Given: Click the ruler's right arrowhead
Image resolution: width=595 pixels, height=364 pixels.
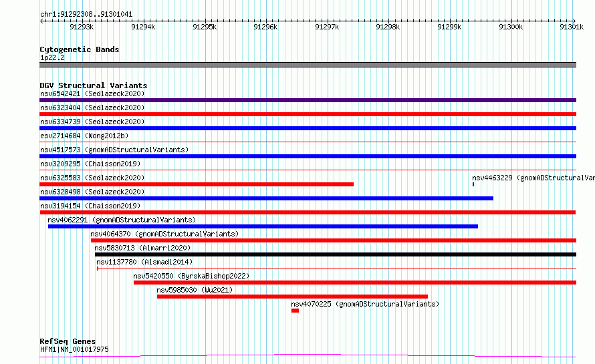Looking at the screenshot, I should pos(574,21).
